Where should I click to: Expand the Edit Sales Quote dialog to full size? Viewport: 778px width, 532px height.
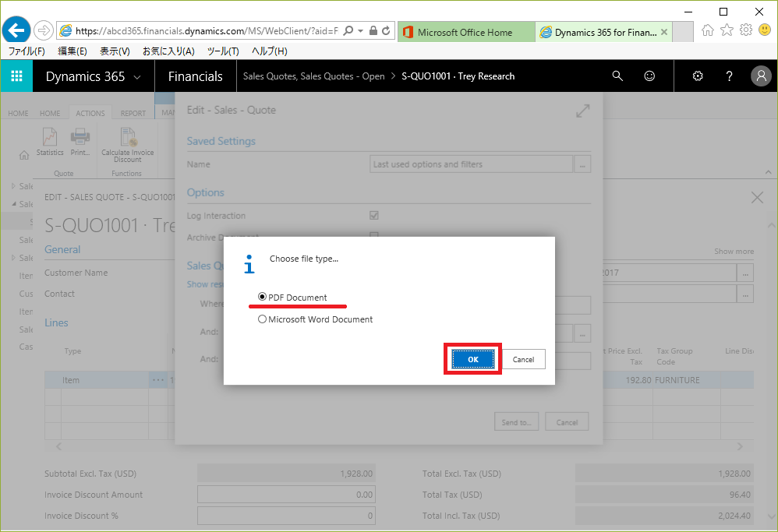(x=582, y=111)
